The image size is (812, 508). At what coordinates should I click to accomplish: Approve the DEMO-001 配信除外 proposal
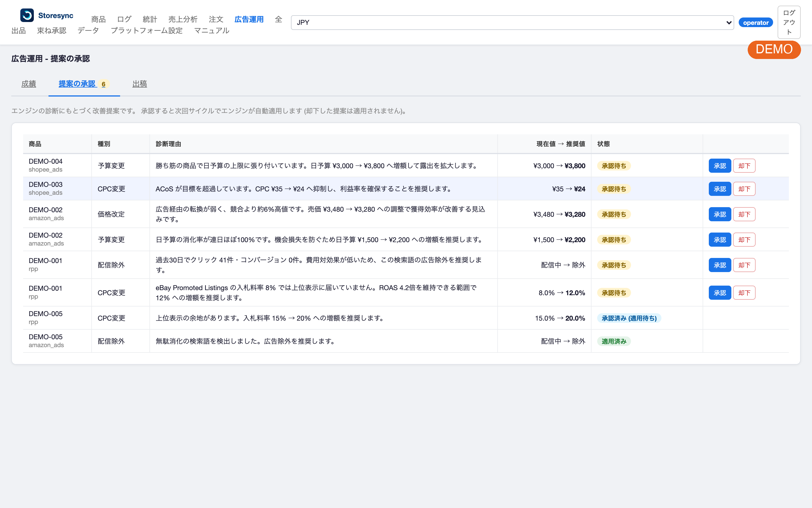pyautogui.click(x=720, y=265)
